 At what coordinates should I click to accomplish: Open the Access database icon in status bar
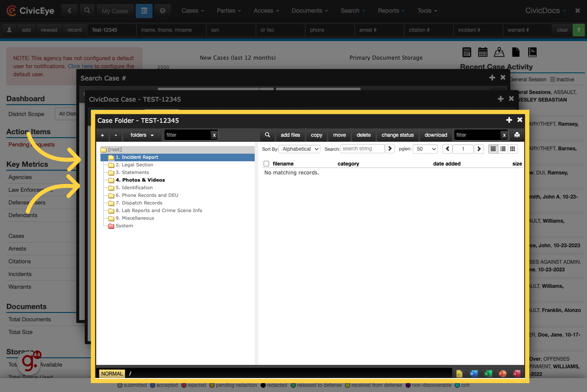click(517, 373)
